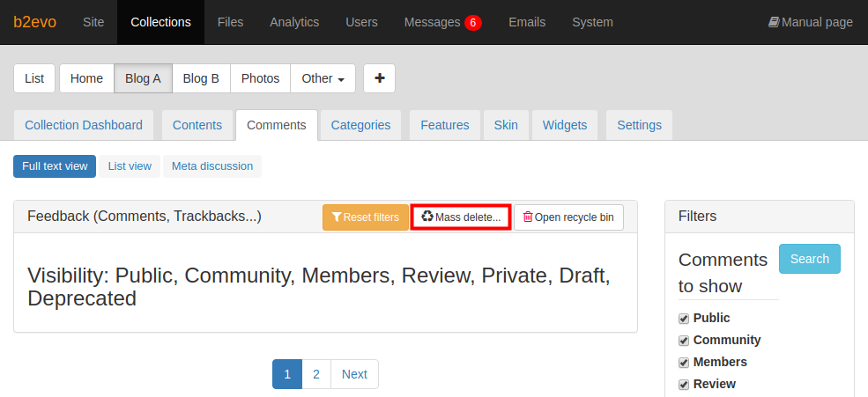Screen dimensions: 868x397
Task: Open the Site menu
Action: click(93, 22)
